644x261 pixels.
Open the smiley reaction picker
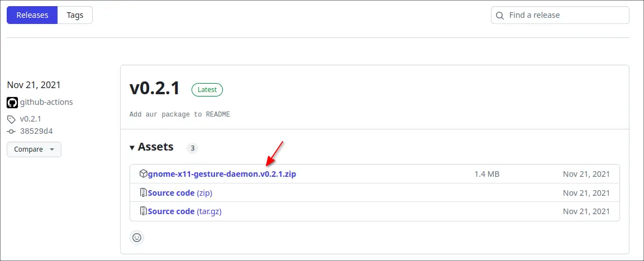[137, 238]
